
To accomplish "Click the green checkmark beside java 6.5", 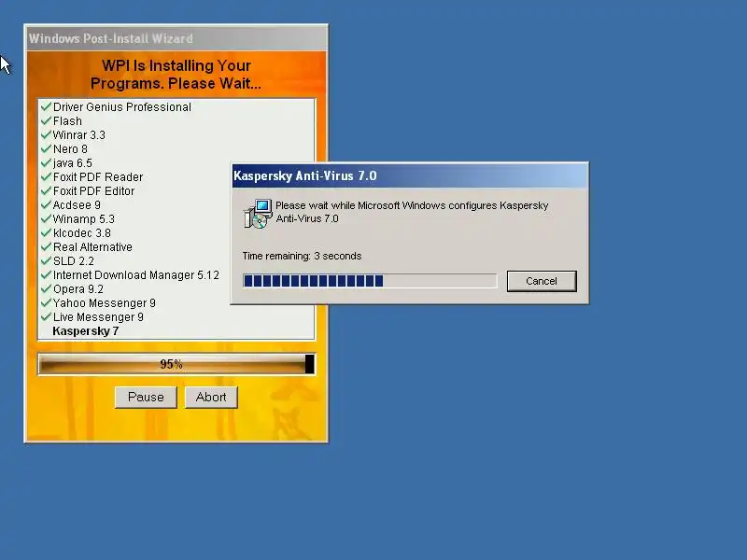I will click(x=46, y=162).
